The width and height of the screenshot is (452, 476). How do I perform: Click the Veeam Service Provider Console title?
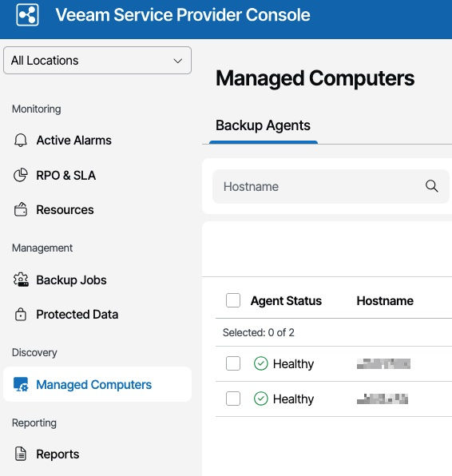pyautogui.click(x=183, y=14)
